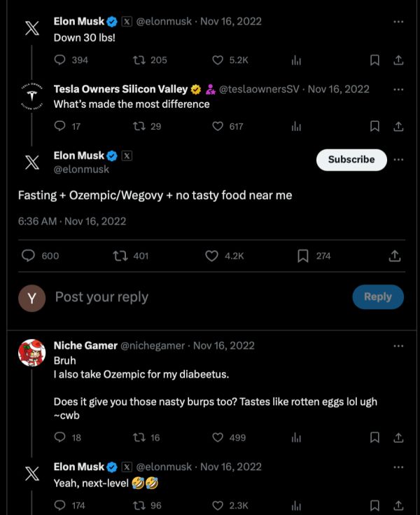This screenshot has width=420, height=515.
Task: Bookmark the Niche Gamer reply
Action: pos(374,437)
